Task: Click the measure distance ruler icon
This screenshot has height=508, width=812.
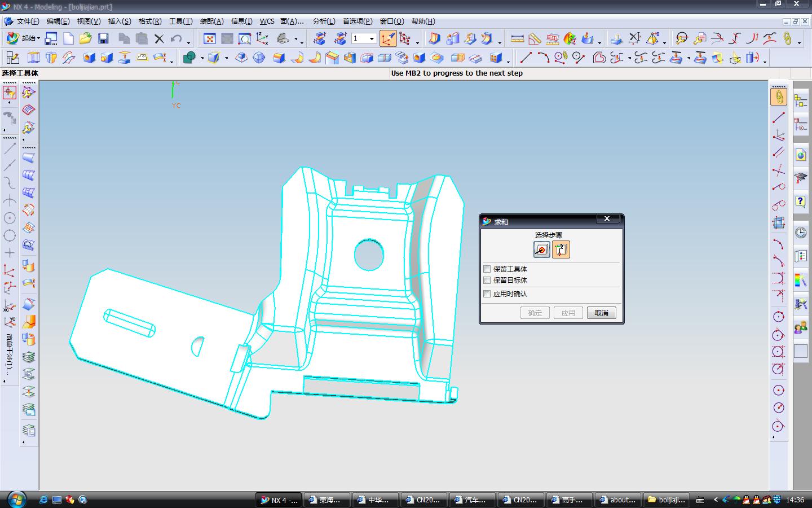Action: point(517,38)
